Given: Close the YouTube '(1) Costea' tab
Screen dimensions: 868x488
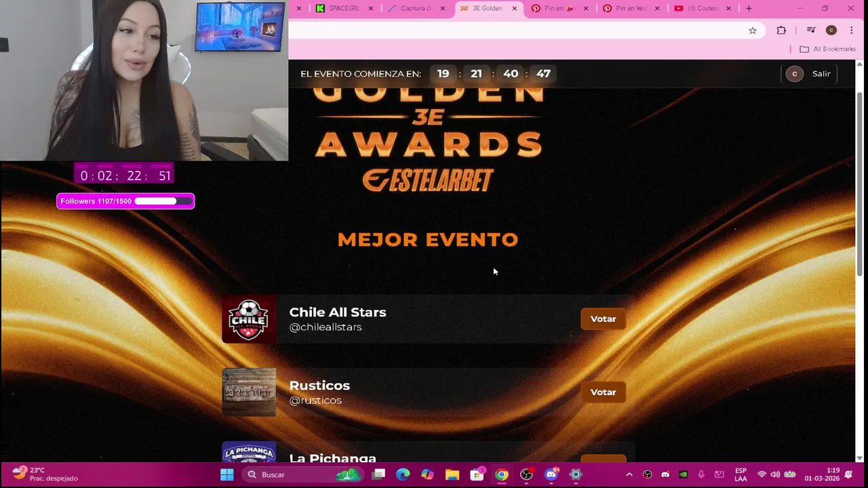Looking at the screenshot, I should click(729, 8).
